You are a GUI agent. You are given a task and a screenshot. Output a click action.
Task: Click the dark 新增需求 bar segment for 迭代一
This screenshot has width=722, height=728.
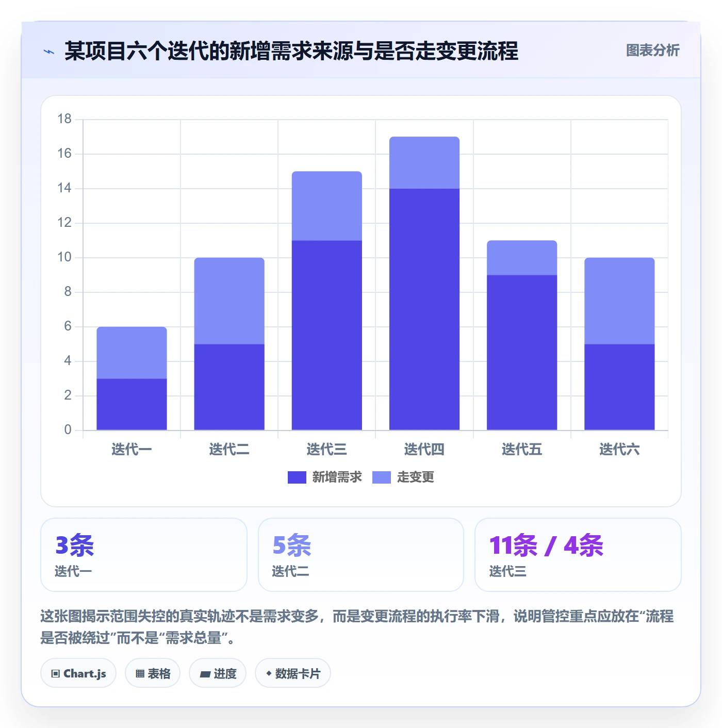(132, 404)
